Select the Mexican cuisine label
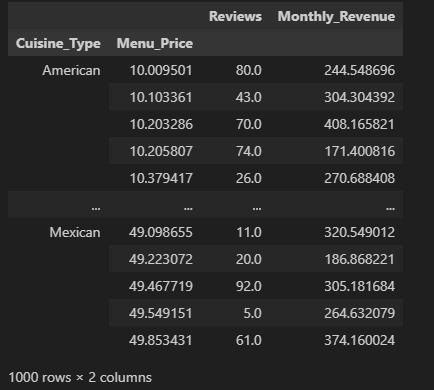Viewport: 434px width, 390px height. [x=75, y=232]
